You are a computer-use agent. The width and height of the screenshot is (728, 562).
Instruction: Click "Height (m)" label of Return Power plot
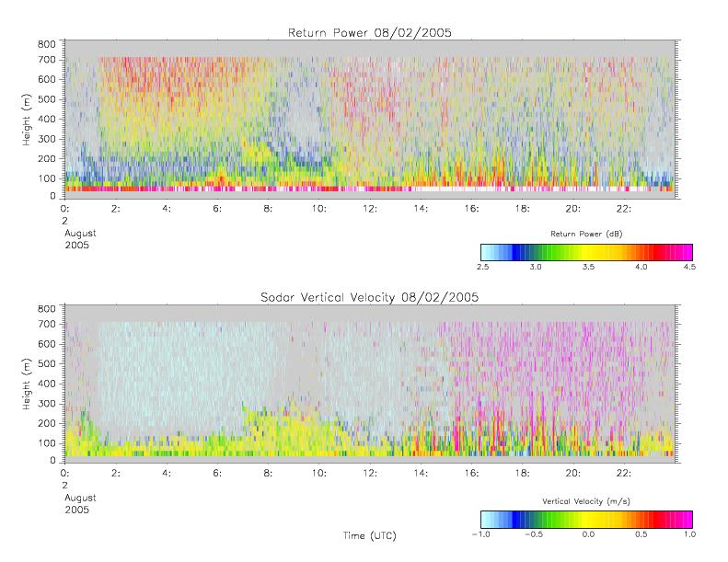27,120
